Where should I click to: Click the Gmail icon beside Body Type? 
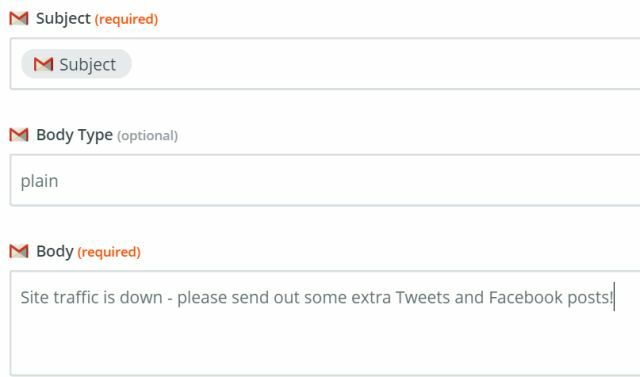point(19,135)
